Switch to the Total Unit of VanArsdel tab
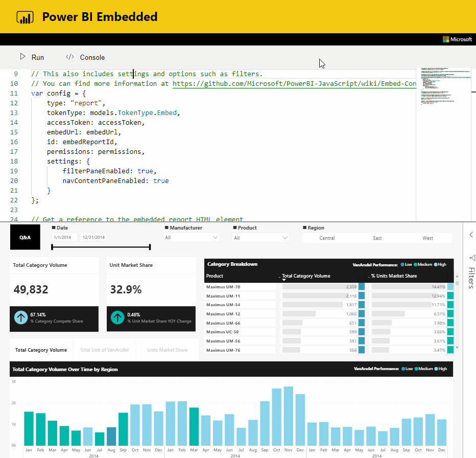 (104, 350)
